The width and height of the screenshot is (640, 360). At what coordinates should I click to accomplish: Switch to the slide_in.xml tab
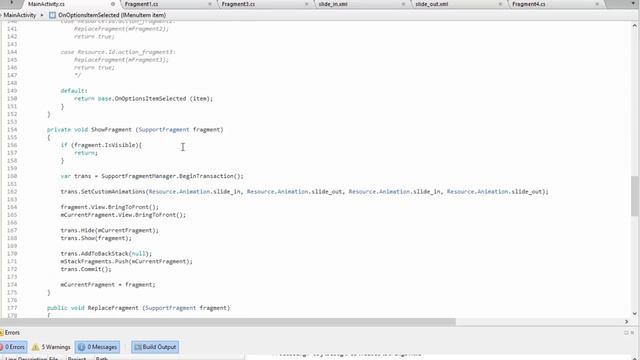333,4
